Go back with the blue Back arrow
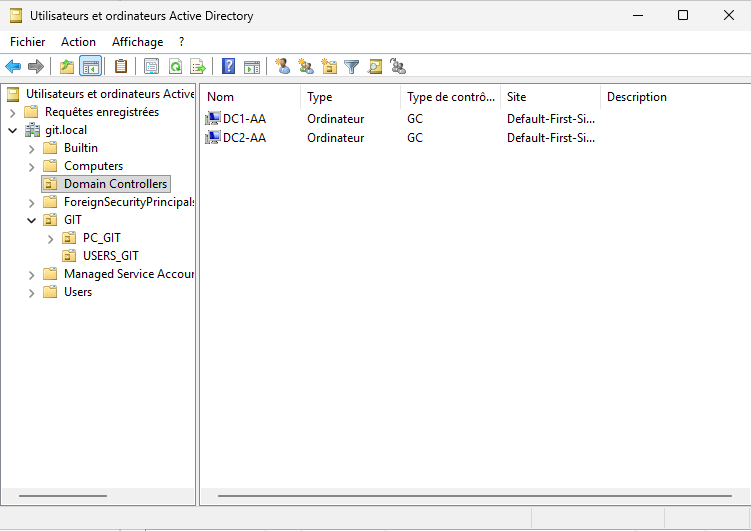Screen dimensions: 751x531 click(13, 67)
